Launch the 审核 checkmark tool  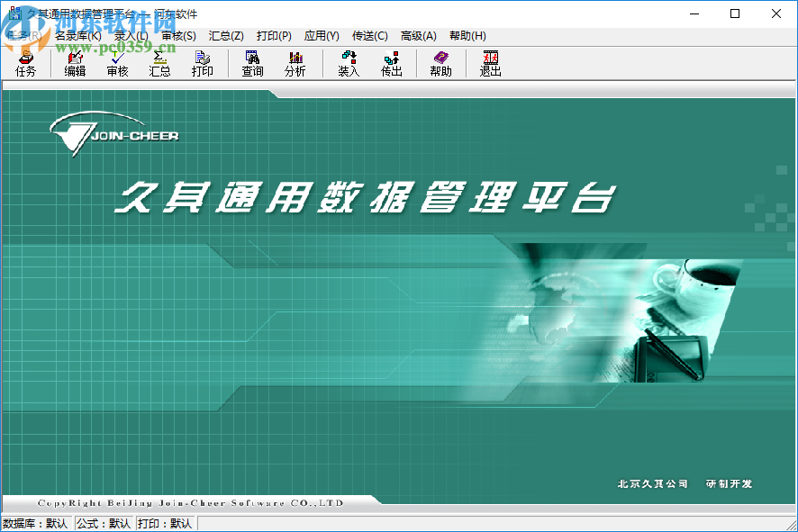(x=117, y=64)
